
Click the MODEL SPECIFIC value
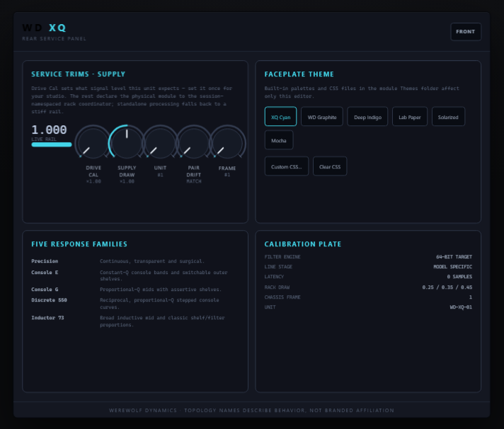(452, 267)
